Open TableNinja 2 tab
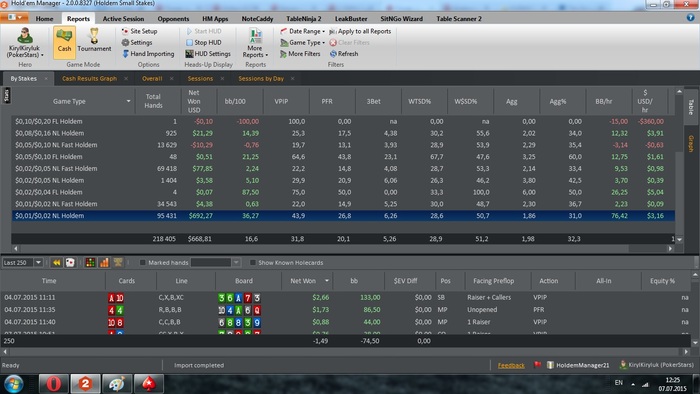Screen dimensions: 700x394 [304, 19]
